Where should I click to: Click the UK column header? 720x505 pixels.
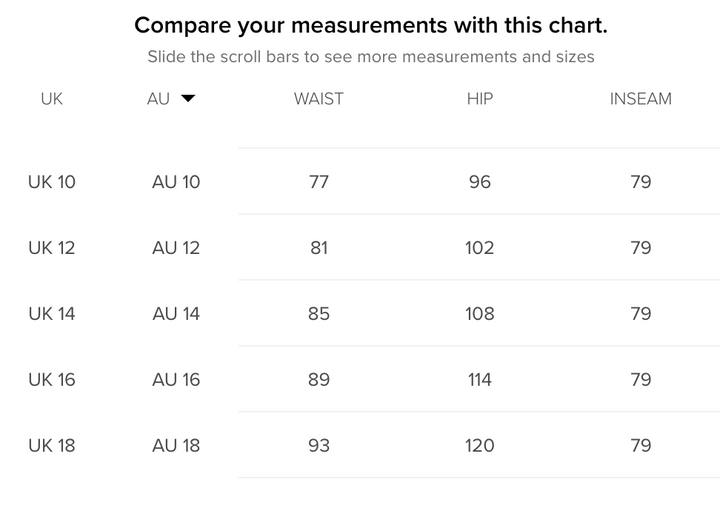tap(52, 99)
